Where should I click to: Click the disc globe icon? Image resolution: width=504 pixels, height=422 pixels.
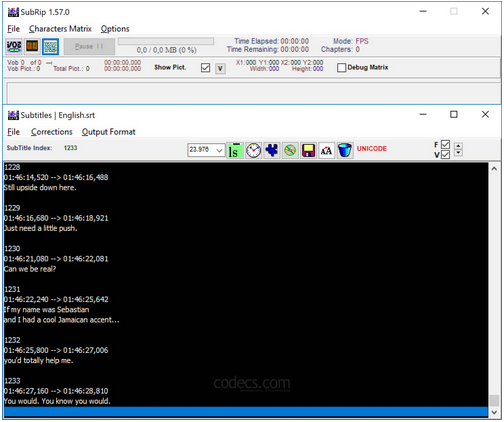(x=290, y=151)
